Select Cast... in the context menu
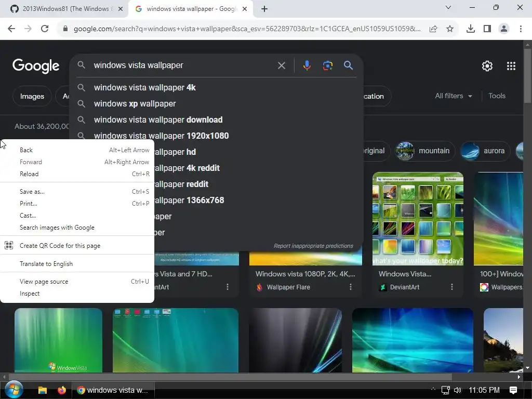This screenshot has width=532, height=399. point(77,216)
